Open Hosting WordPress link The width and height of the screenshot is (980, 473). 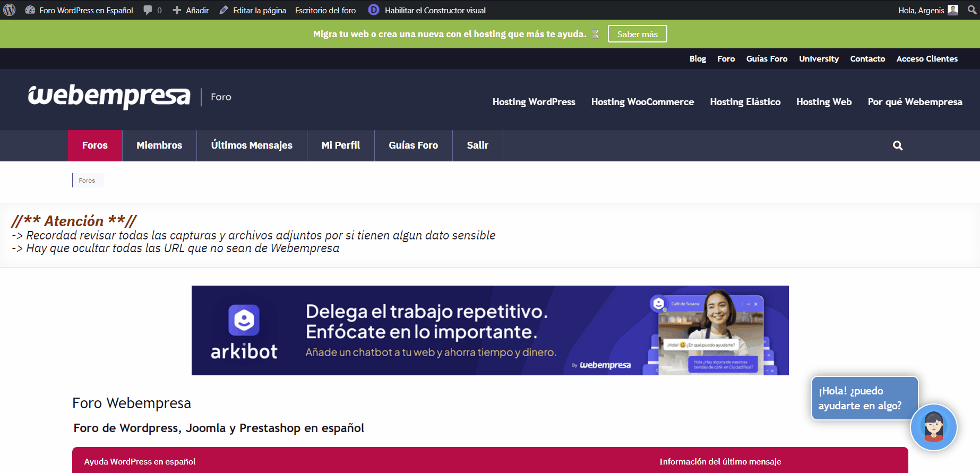tap(534, 102)
